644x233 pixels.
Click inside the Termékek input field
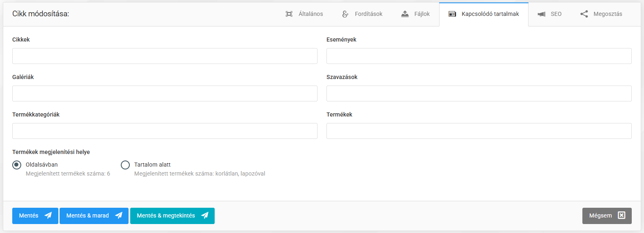[479, 131]
